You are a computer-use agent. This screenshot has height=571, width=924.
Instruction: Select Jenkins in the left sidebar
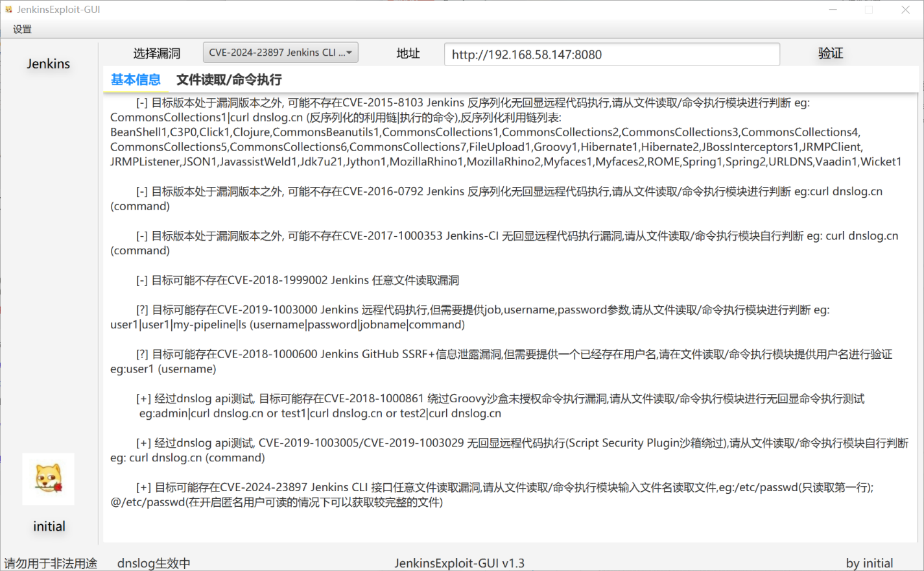[48, 64]
